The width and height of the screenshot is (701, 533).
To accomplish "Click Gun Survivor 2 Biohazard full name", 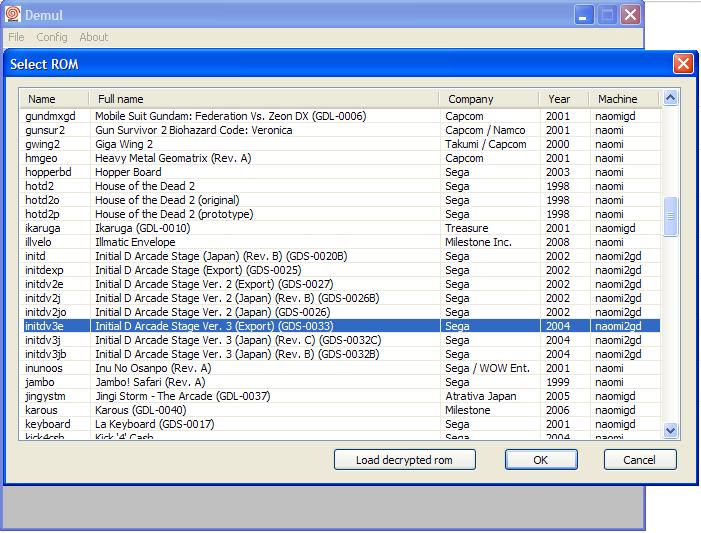I will coord(194,130).
